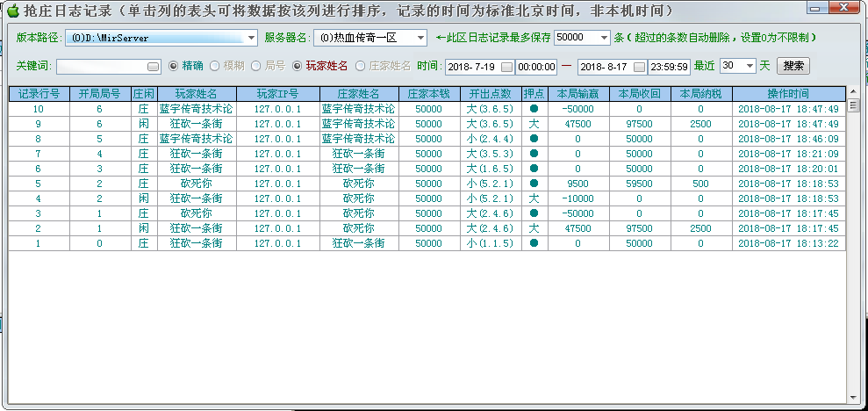
Task: Select the 精确 exact match radio button
Action: tap(173, 66)
